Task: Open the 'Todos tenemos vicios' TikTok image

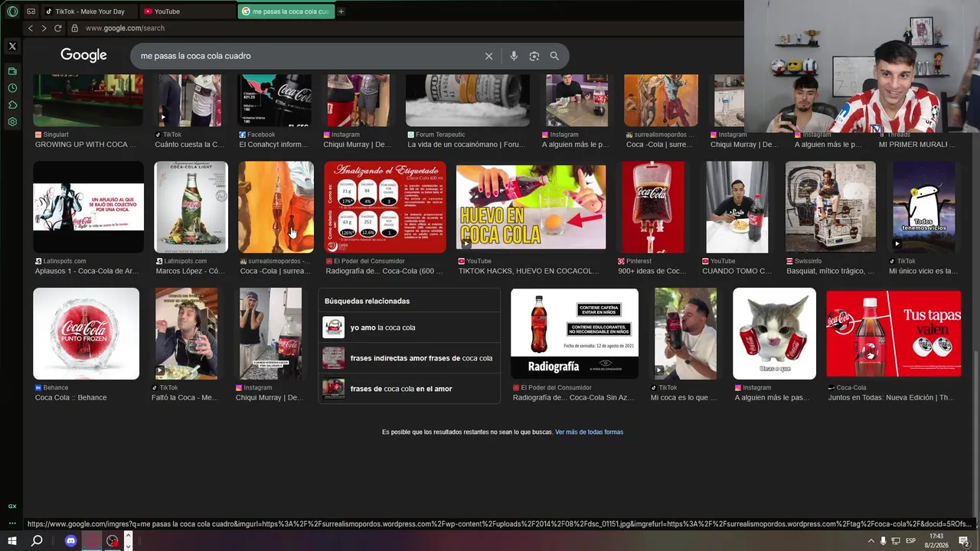Action: 923,207
